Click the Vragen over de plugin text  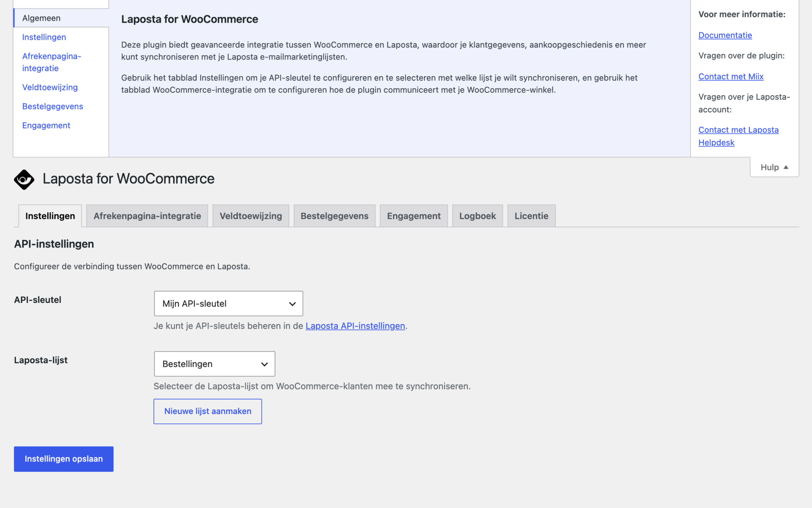[x=741, y=56]
